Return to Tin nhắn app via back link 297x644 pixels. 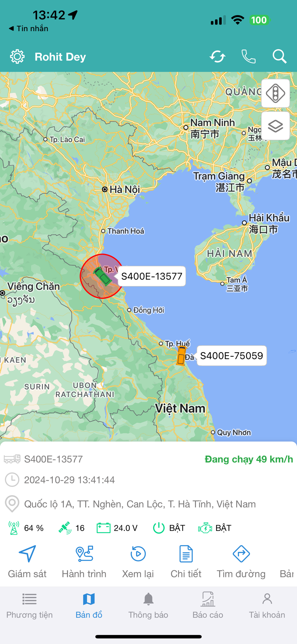(x=28, y=28)
